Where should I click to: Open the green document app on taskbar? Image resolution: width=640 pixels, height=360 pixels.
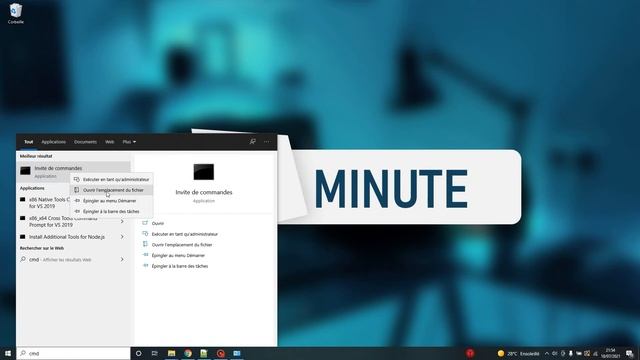pyautogui.click(x=204, y=353)
